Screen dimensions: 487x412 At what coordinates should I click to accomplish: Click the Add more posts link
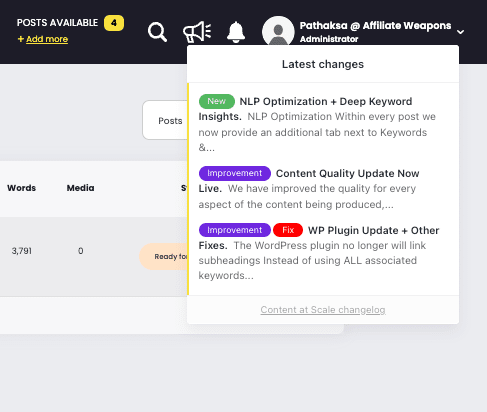[43, 39]
